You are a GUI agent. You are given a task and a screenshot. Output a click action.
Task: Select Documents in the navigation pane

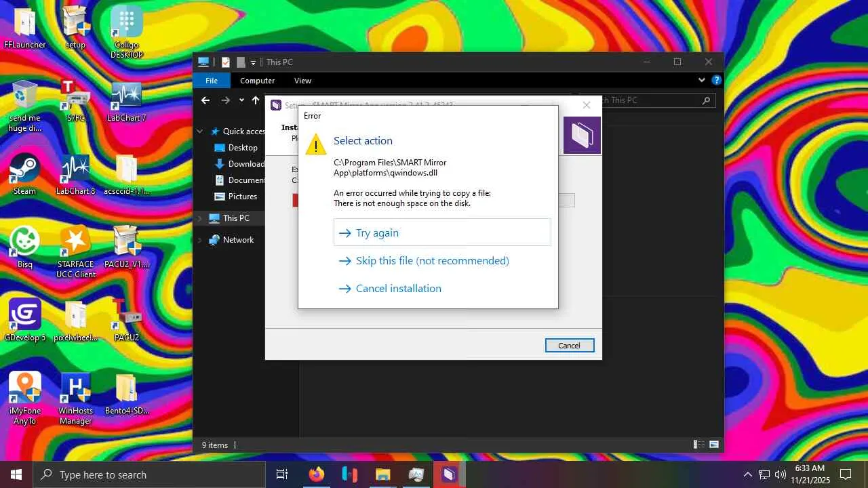click(x=239, y=180)
